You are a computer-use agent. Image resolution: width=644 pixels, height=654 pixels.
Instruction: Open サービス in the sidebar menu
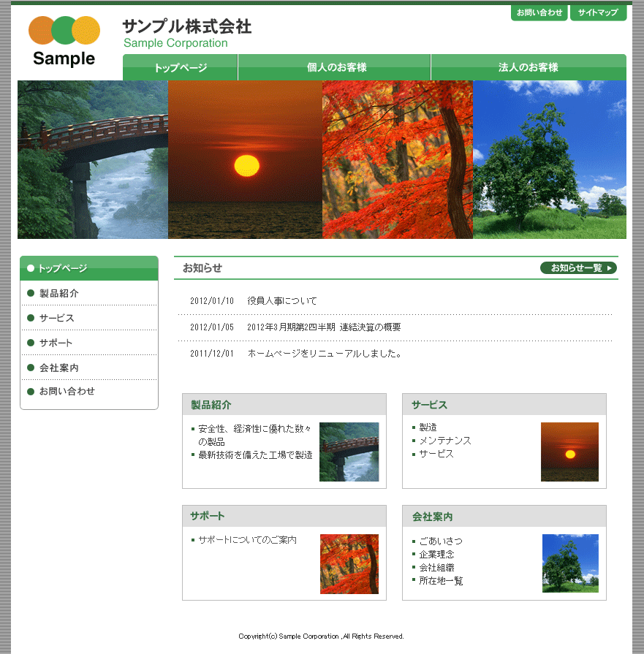click(57, 318)
